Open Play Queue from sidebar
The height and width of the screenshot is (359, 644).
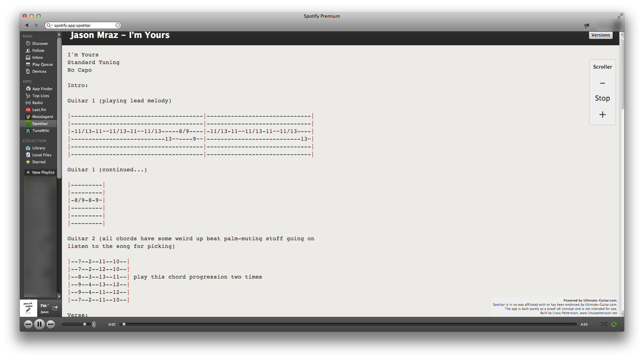point(42,64)
